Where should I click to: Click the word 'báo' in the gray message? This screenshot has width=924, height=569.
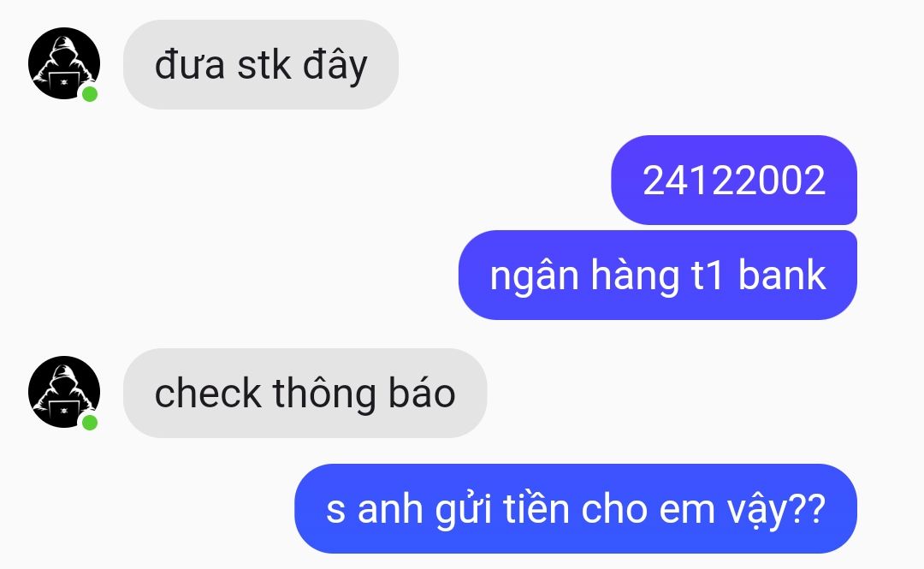[422, 392]
